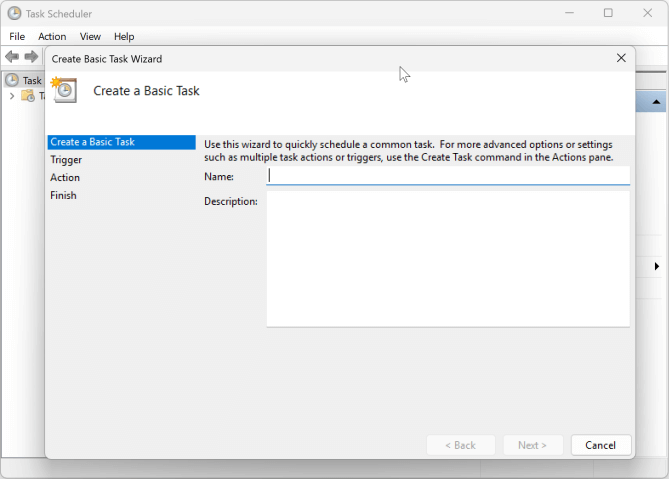Image resolution: width=669 pixels, height=479 pixels.
Task: Open the submenu arrow in Actions pane
Action: click(656, 266)
